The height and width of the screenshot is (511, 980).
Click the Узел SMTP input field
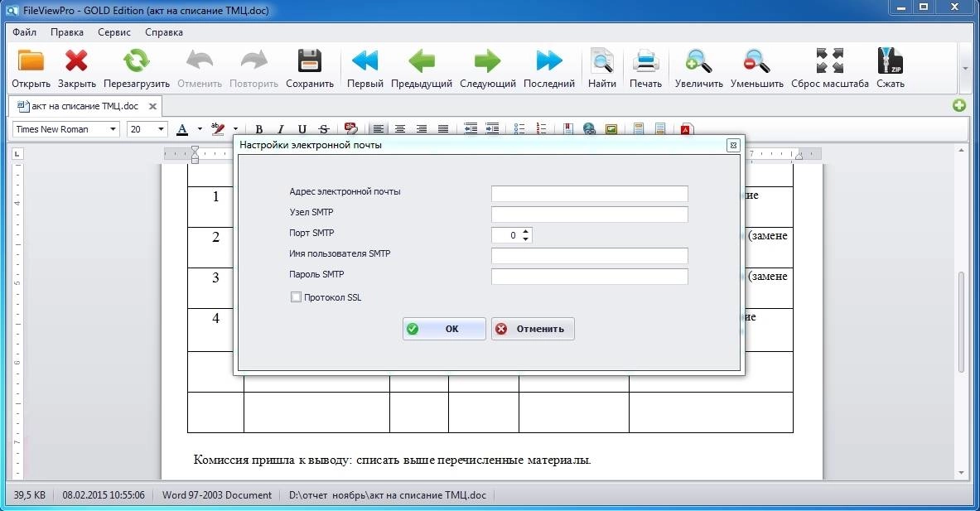[x=589, y=215]
